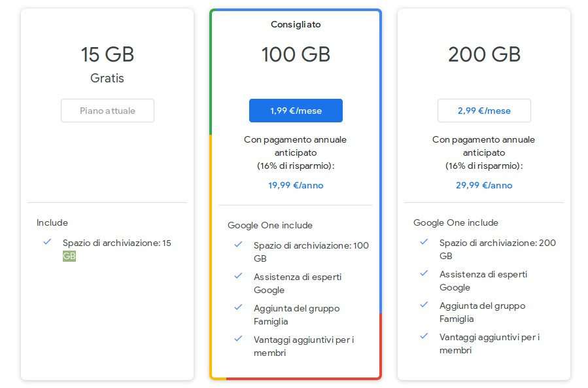This screenshot has height=388, width=588.
Task: Click the 200 GB plan heading
Action: point(484,54)
